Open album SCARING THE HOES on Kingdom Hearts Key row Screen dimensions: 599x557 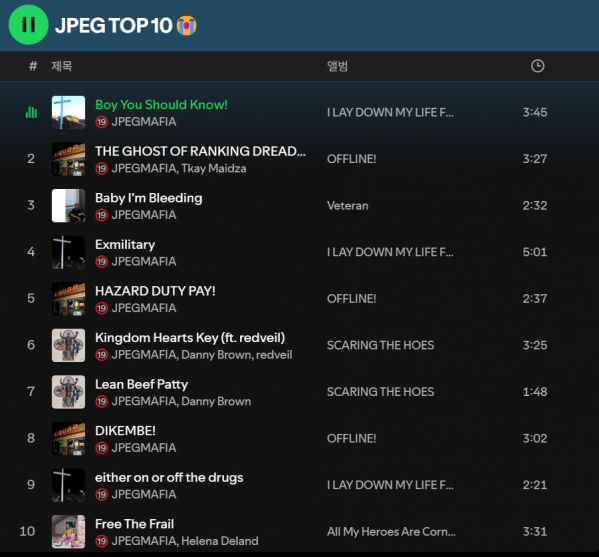point(380,345)
